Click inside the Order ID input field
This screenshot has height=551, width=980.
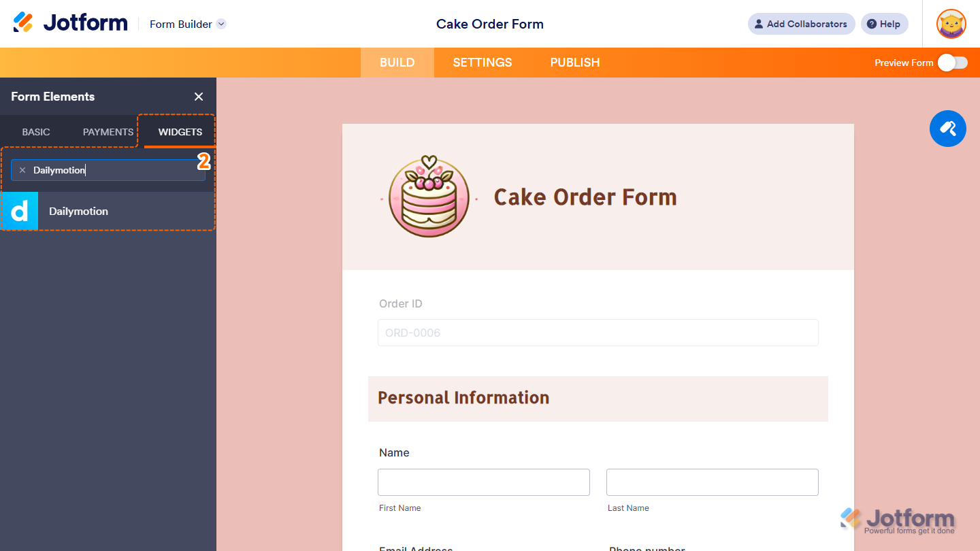point(598,333)
